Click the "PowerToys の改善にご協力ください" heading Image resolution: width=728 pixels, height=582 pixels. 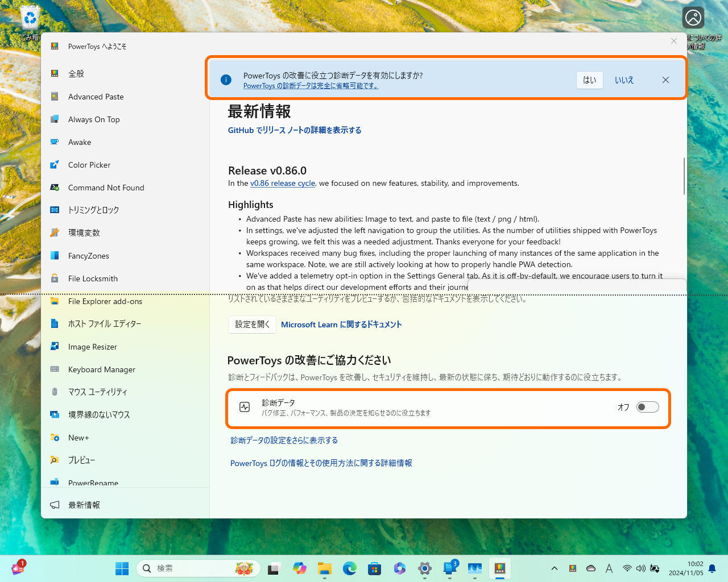coord(309,360)
